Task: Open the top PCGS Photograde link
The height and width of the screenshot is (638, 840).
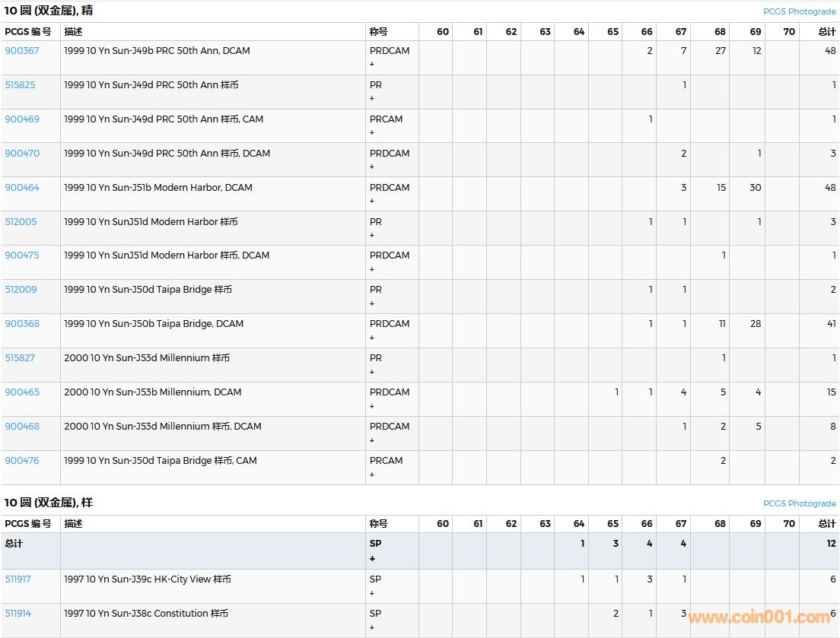Action: tap(799, 12)
